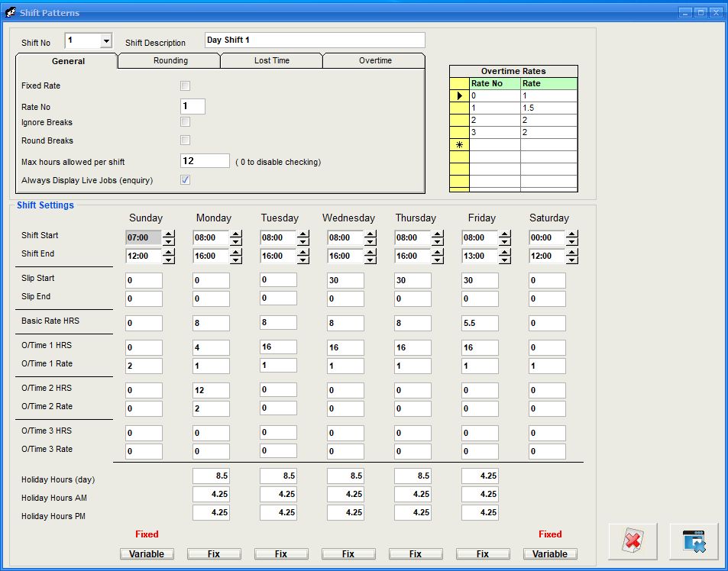Screen dimensions: 728x571
Task: Uncheck Always Display Live Jobs checkbox
Action: [x=185, y=180]
